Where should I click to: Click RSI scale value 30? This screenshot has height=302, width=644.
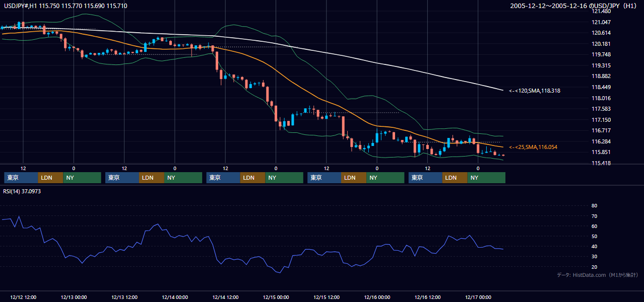[x=594, y=257]
